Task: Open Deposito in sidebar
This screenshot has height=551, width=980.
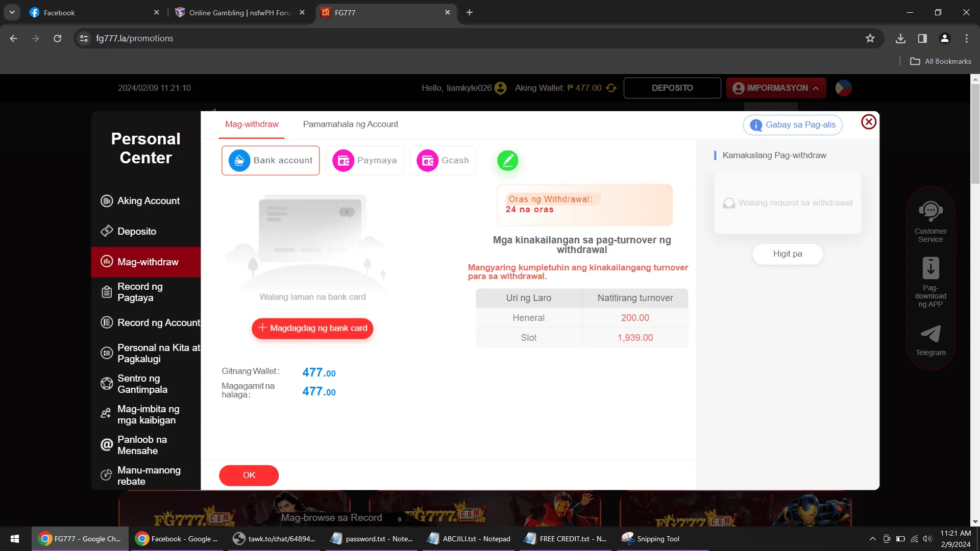Action: click(x=146, y=232)
